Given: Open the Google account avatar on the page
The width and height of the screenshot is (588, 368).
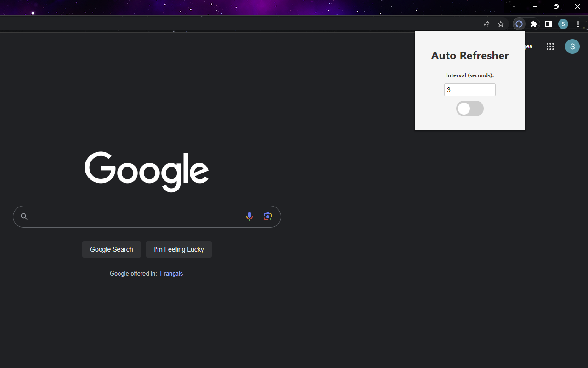Looking at the screenshot, I should pos(572,46).
